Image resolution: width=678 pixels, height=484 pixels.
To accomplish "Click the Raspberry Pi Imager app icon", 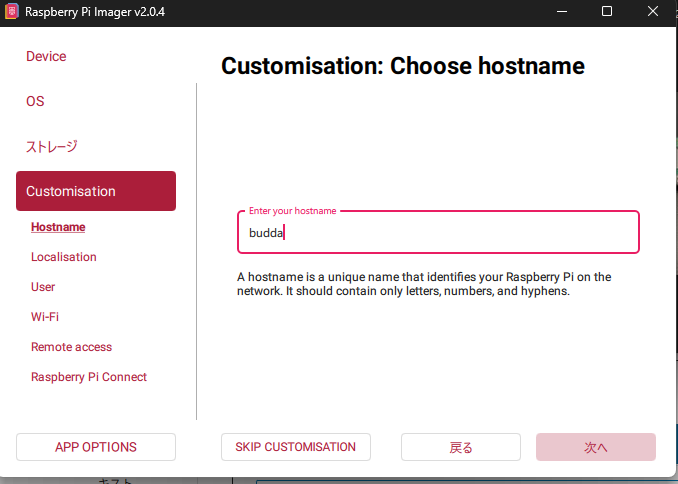I will [x=13, y=12].
